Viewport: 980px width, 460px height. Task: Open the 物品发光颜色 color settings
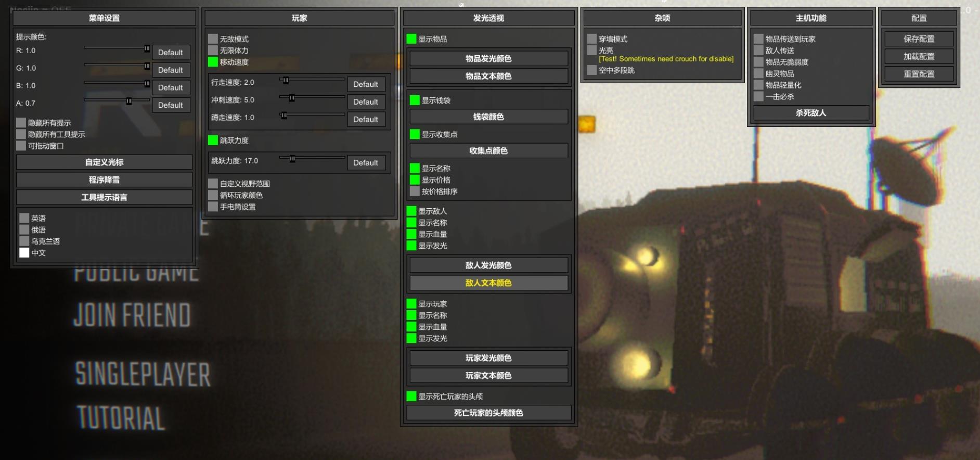pos(488,59)
